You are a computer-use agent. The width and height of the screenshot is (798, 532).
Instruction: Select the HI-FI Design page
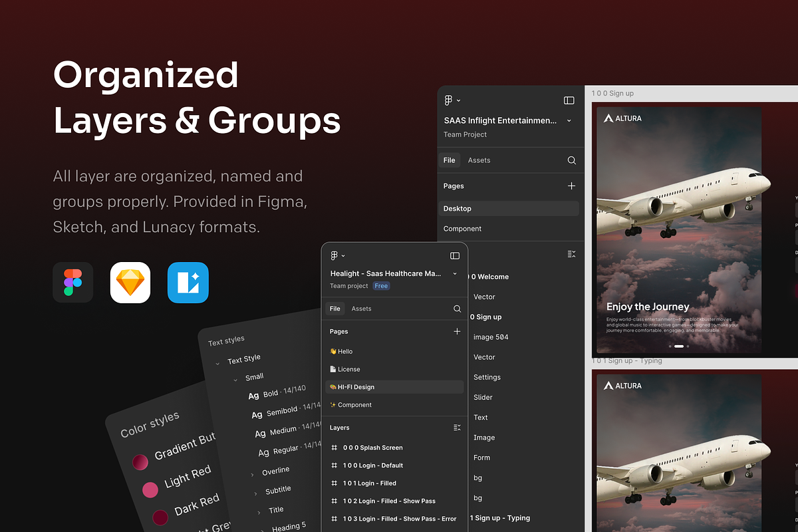(394, 386)
